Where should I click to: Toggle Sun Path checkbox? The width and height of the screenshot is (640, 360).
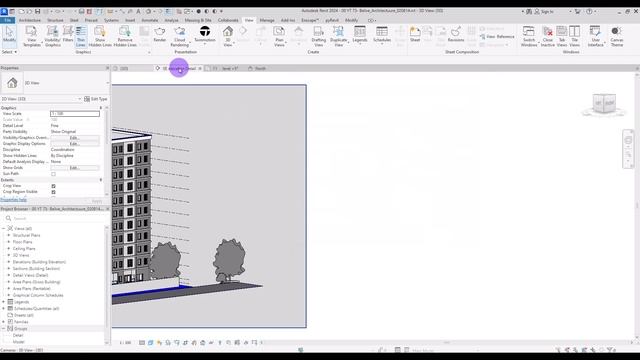tap(53, 174)
